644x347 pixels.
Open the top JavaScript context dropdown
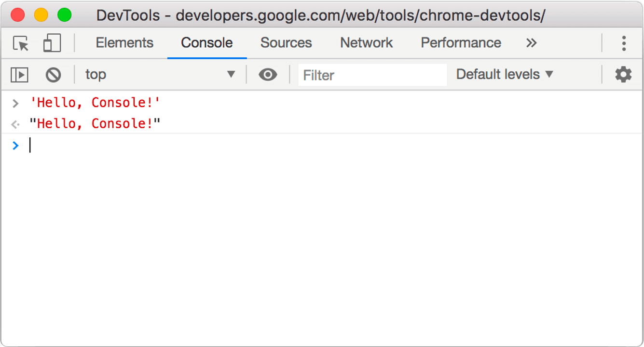coord(160,75)
